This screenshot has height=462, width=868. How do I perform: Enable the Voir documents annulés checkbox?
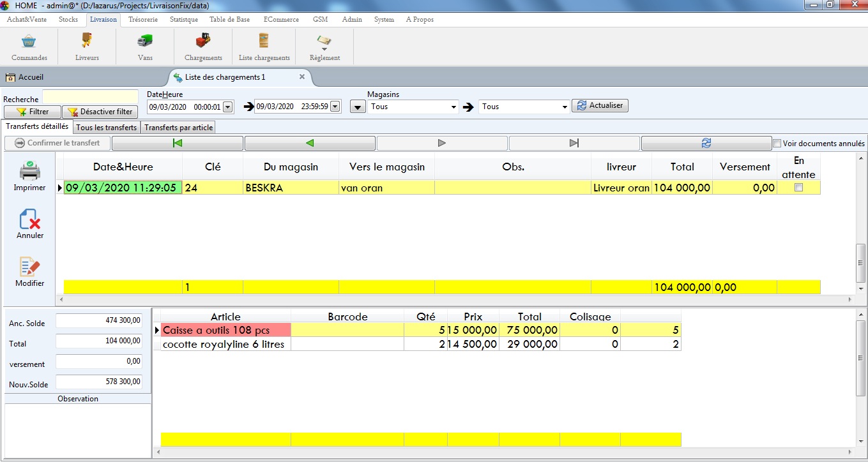coord(777,144)
